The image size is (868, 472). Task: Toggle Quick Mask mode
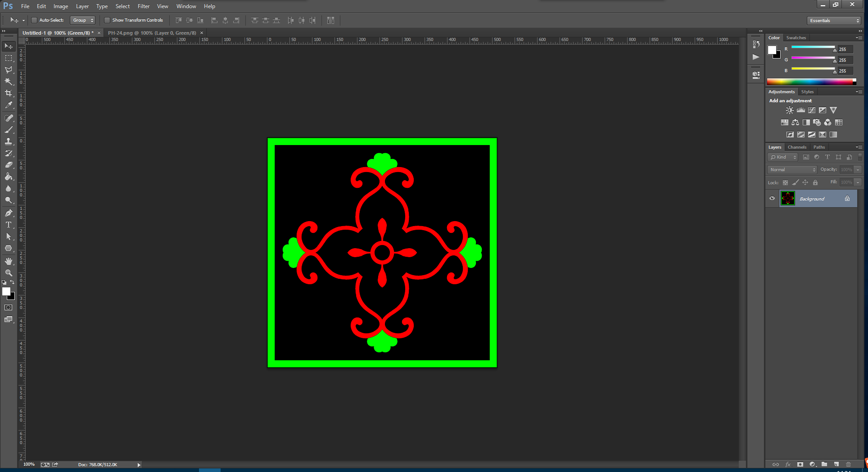click(9, 308)
